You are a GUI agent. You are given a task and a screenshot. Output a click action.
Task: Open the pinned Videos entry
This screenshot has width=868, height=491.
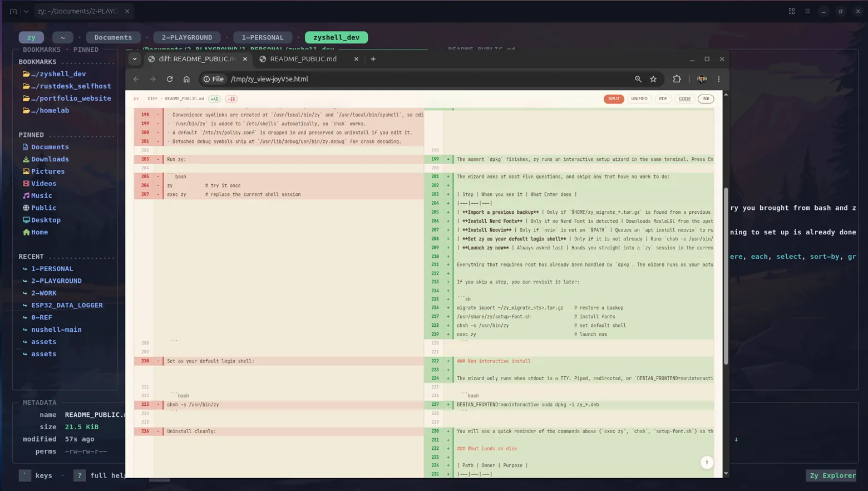[x=40, y=184]
